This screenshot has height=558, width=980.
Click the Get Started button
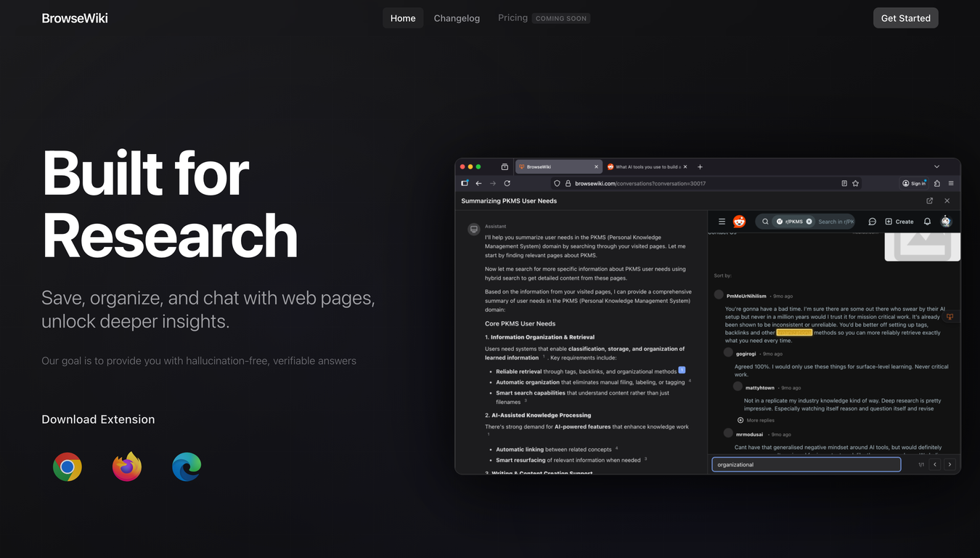[x=905, y=17]
